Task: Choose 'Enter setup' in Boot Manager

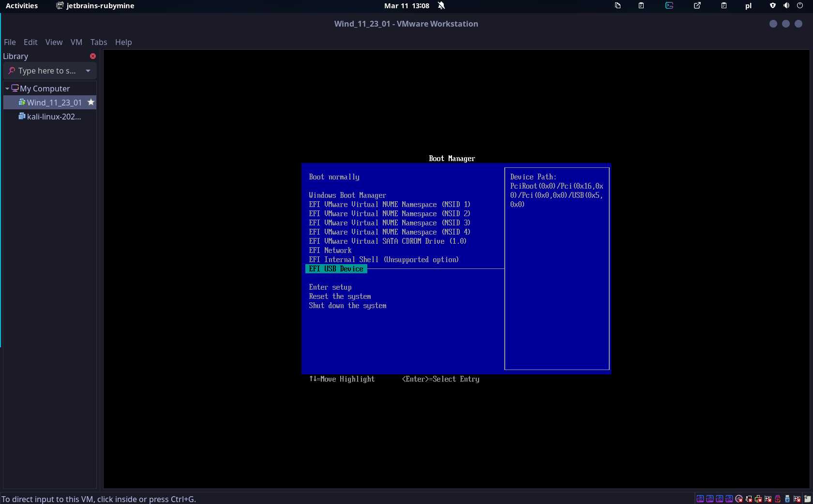Action: [330, 287]
